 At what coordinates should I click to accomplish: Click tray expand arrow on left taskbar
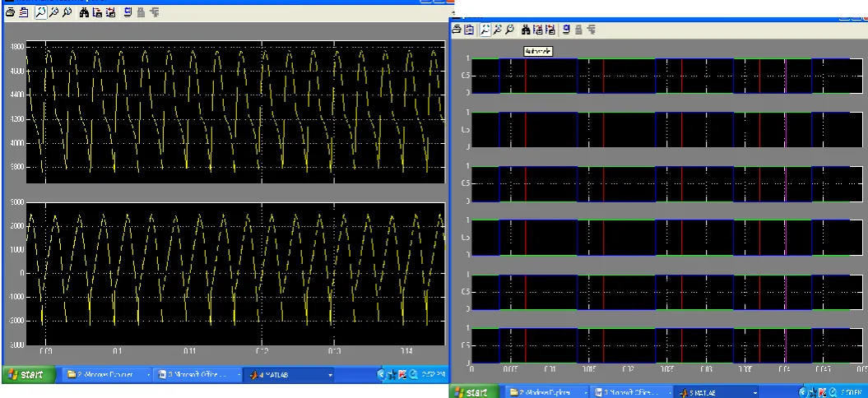[381, 375]
